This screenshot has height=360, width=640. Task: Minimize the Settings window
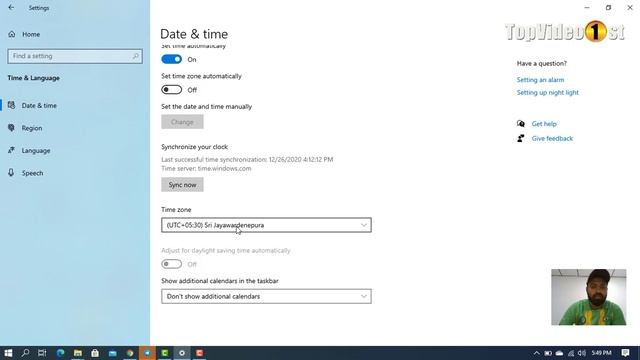(x=587, y=7)
